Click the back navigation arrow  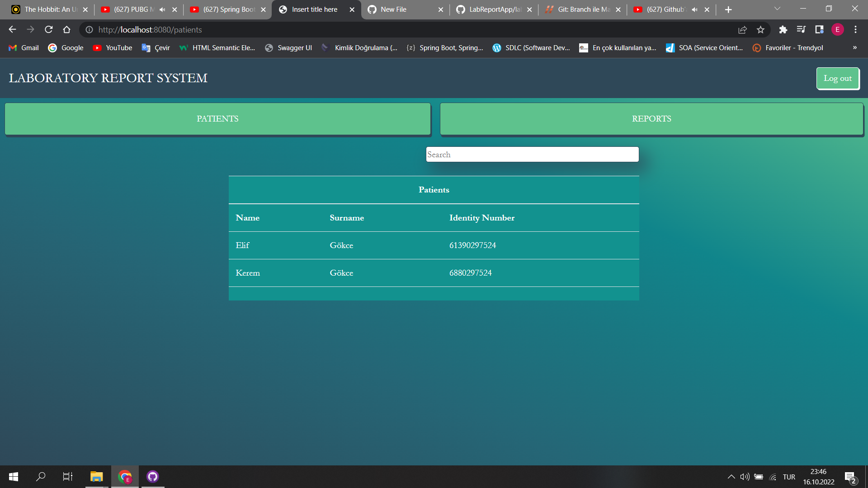pos(12,30)
